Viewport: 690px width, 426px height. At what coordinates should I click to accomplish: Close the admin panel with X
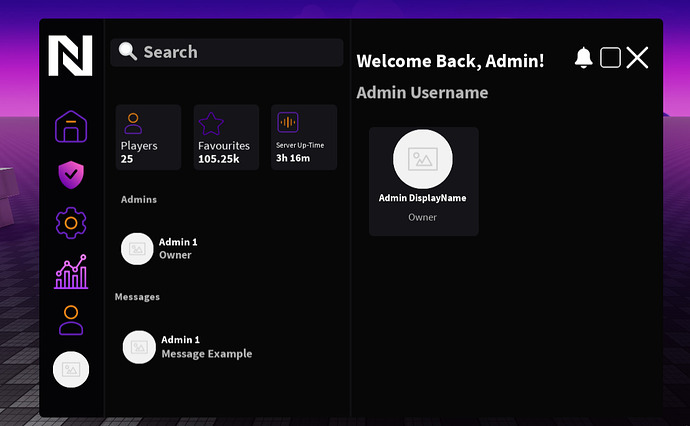click(637, 58)
